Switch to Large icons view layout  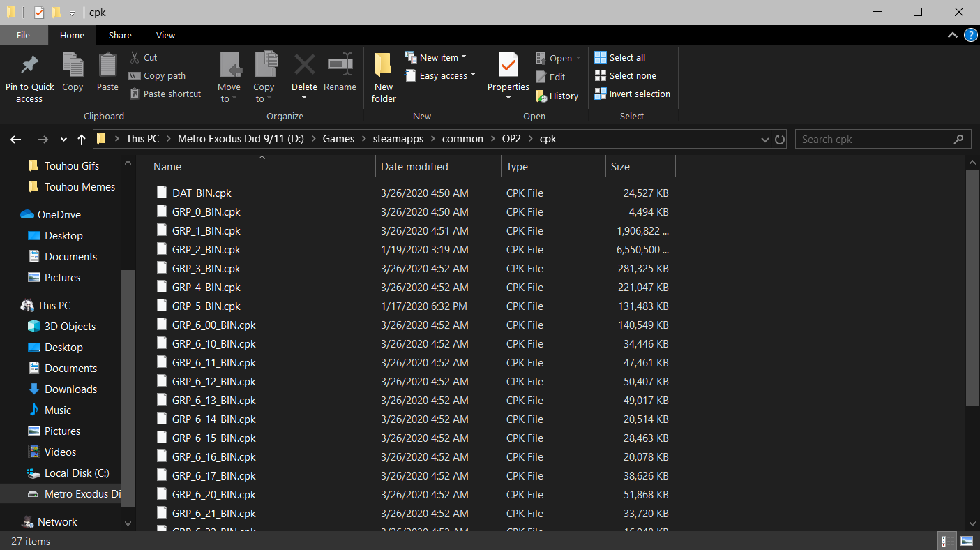(967, 541)
